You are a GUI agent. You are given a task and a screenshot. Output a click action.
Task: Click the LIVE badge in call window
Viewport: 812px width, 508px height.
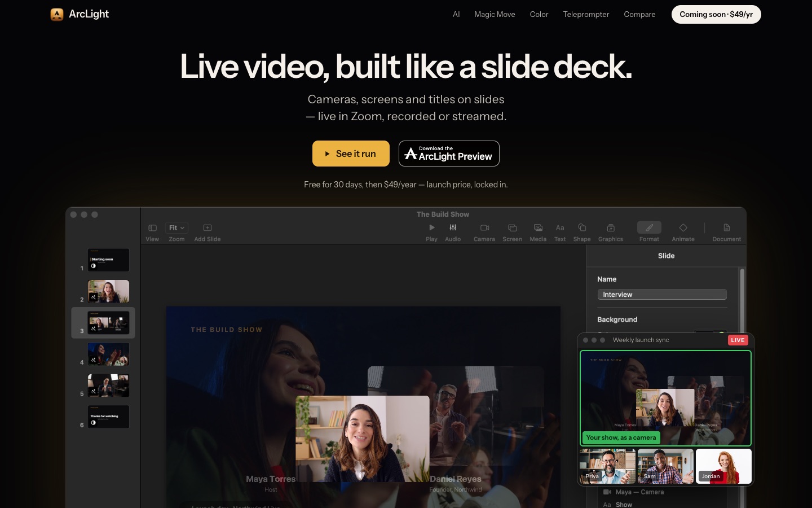click(x=738, y=340)
